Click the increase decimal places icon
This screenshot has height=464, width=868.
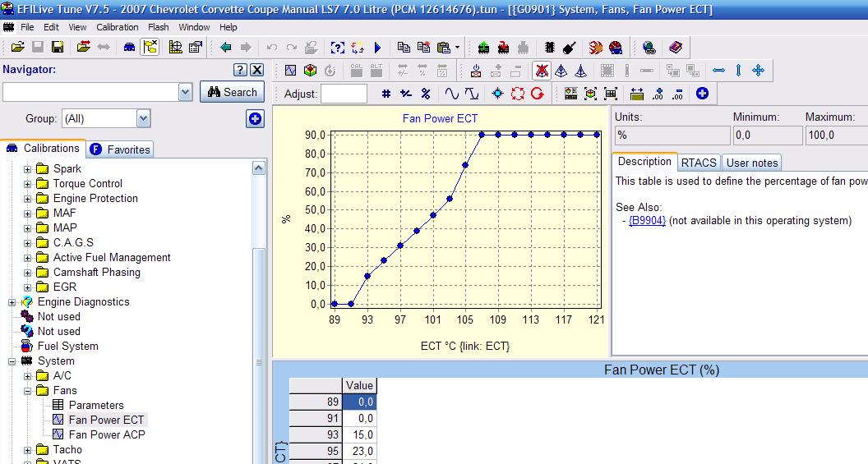(x=658, y=94)
